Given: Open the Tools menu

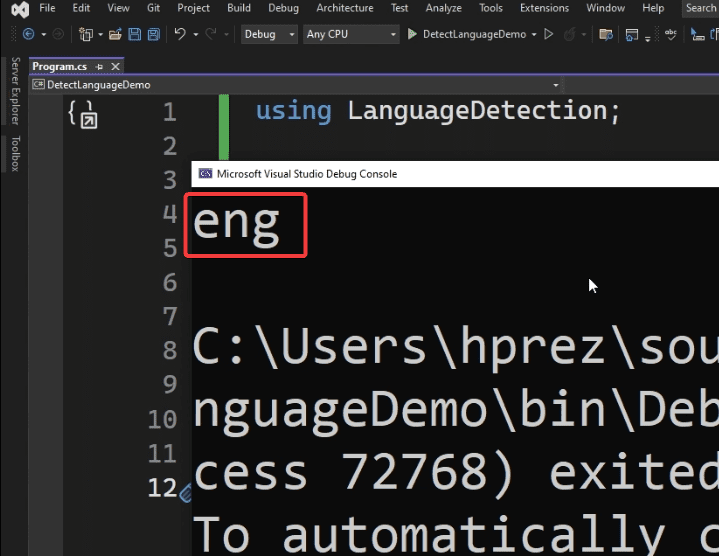Looking at the screenshot, I should tap(491, 8).
